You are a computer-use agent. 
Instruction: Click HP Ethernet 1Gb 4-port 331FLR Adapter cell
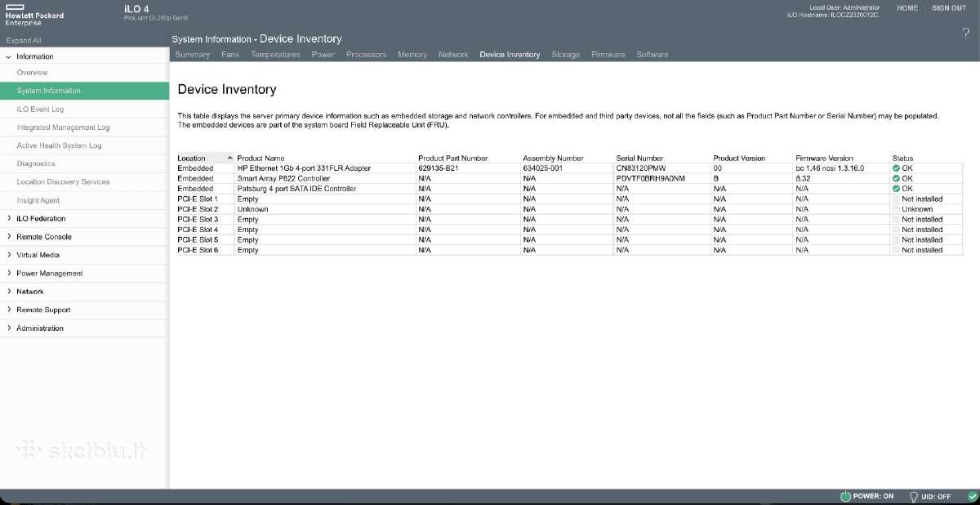point(304,168)
